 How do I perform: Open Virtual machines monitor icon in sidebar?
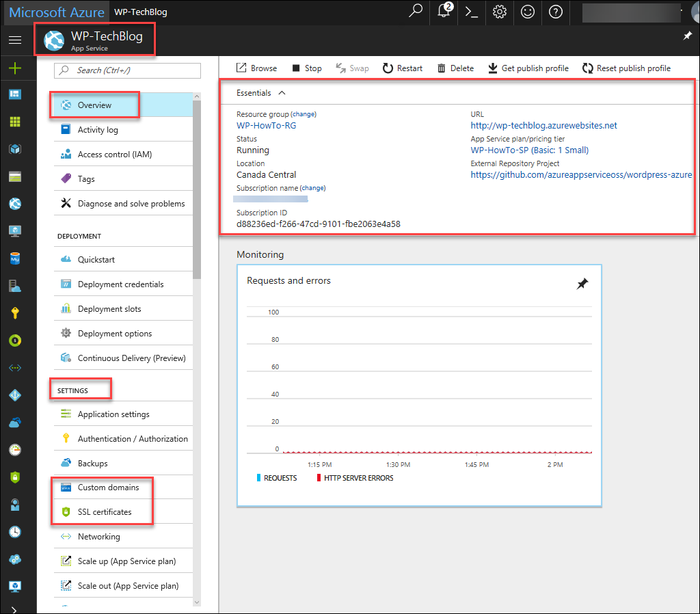pos(15,231)
